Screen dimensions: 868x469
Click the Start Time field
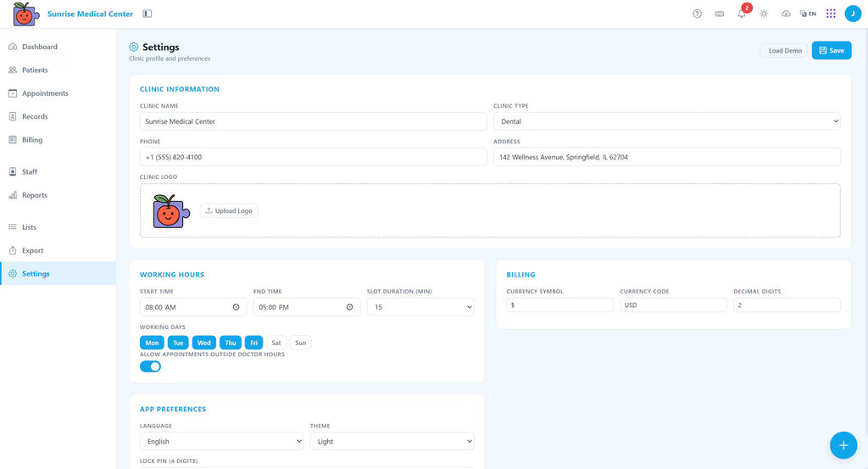(193, 307)
